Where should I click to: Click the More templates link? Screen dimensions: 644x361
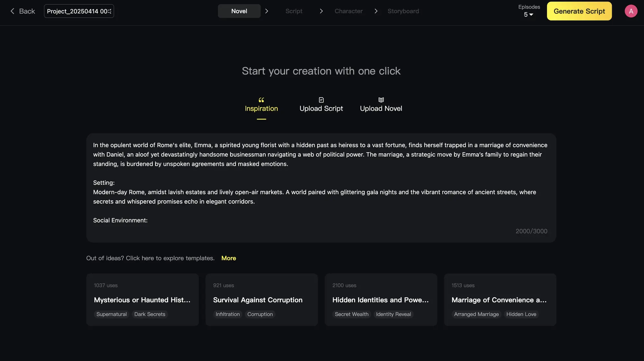pyautogui.click(x=229, y=258)
